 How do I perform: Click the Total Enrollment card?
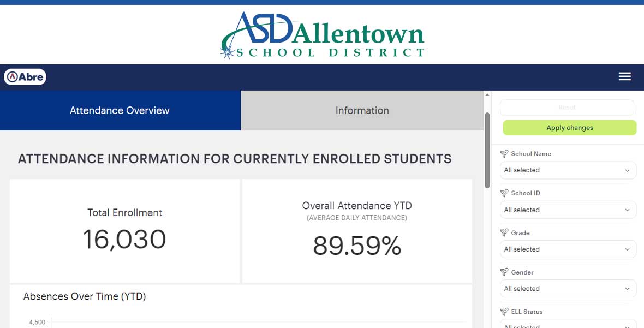pyautogui.click(x=124, y=231)
